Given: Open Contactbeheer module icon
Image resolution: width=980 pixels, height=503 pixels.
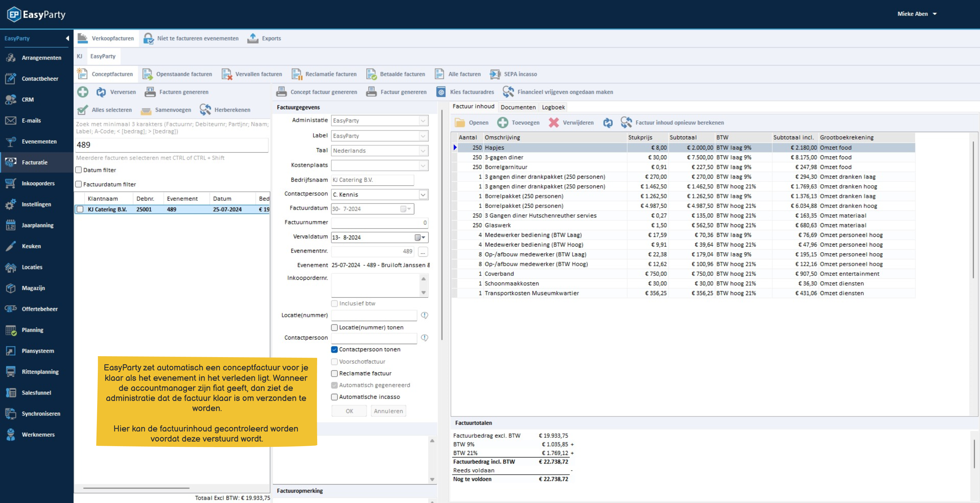Looking at the screenshot, I should click(10, 78).
